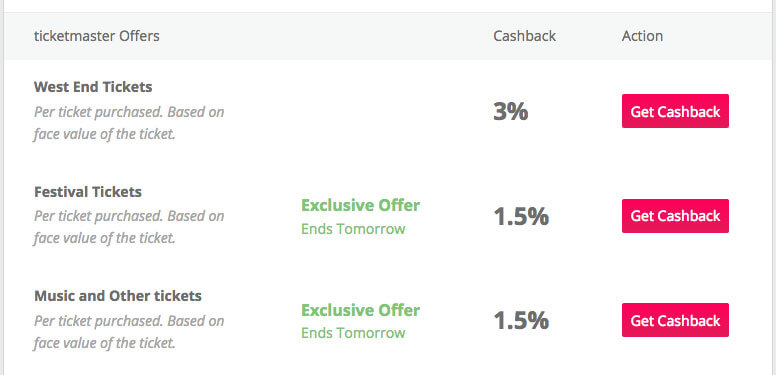Click Exclusive Offer label for Festival Tickets
The height and width of the screenshot is (375, 776).
tap(360, 205)
